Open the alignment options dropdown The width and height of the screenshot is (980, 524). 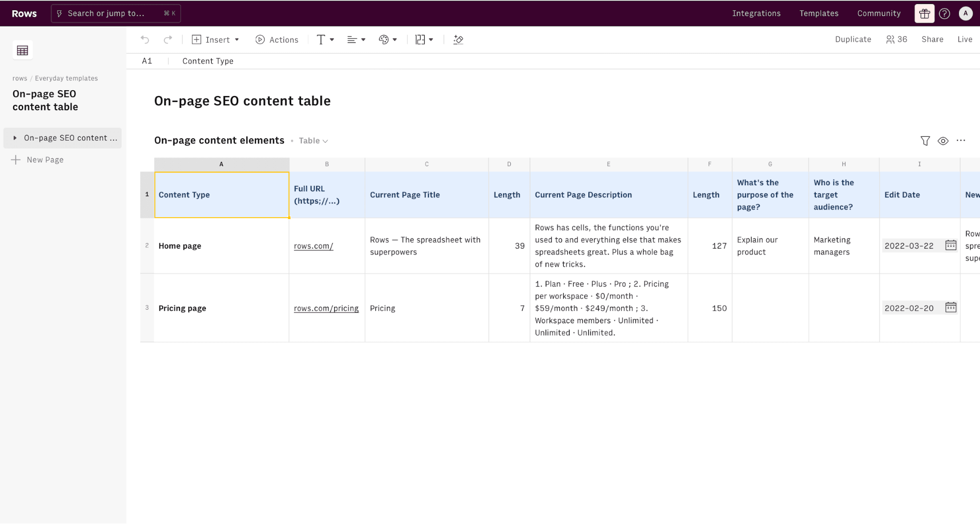[x=356, y=40]
